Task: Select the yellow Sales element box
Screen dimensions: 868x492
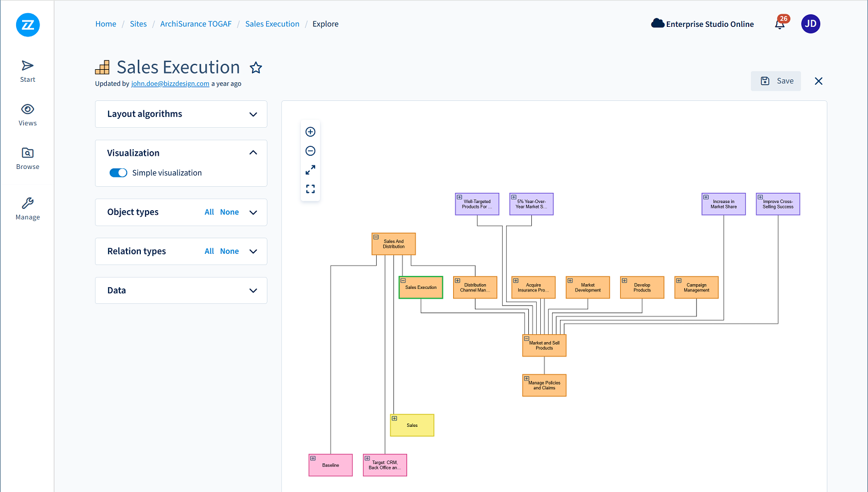Action: (413, 426)
